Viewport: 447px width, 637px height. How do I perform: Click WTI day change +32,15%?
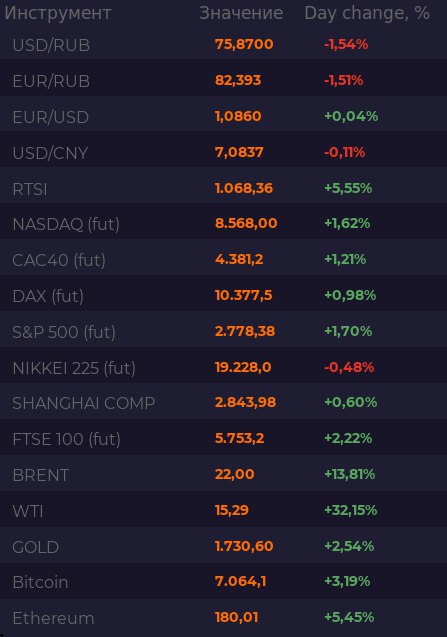pyautogui.click(x=351, y=510)
